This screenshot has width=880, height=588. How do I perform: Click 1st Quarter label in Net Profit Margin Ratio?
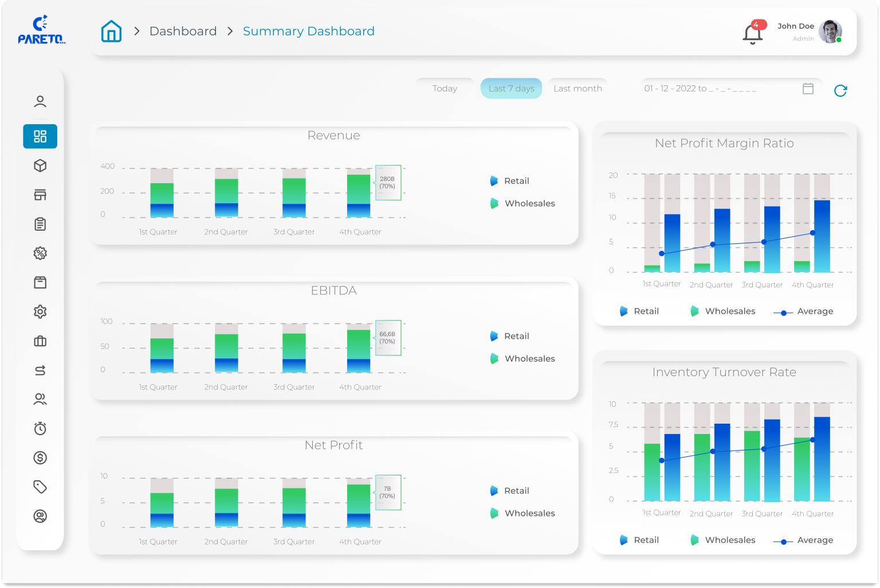[662, 284]
